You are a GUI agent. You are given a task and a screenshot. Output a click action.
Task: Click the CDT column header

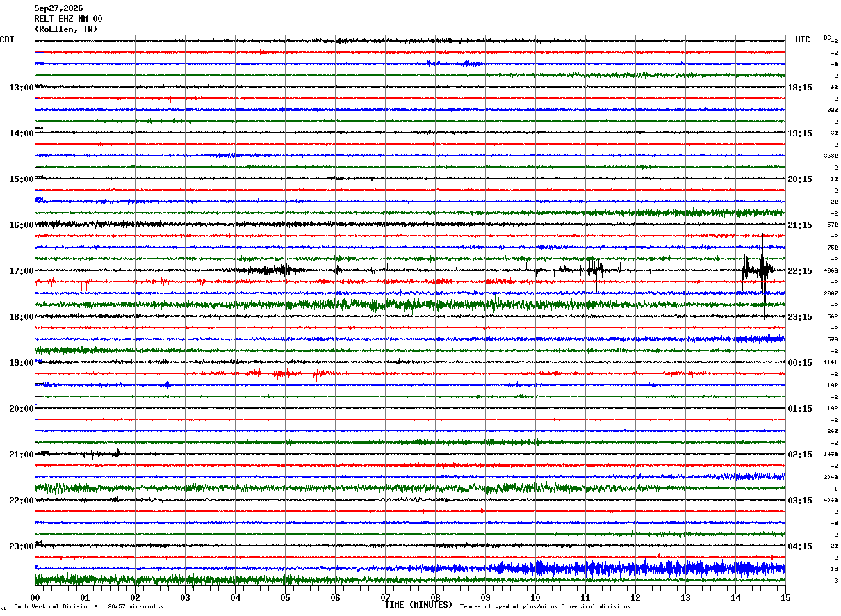click(7, 40)
